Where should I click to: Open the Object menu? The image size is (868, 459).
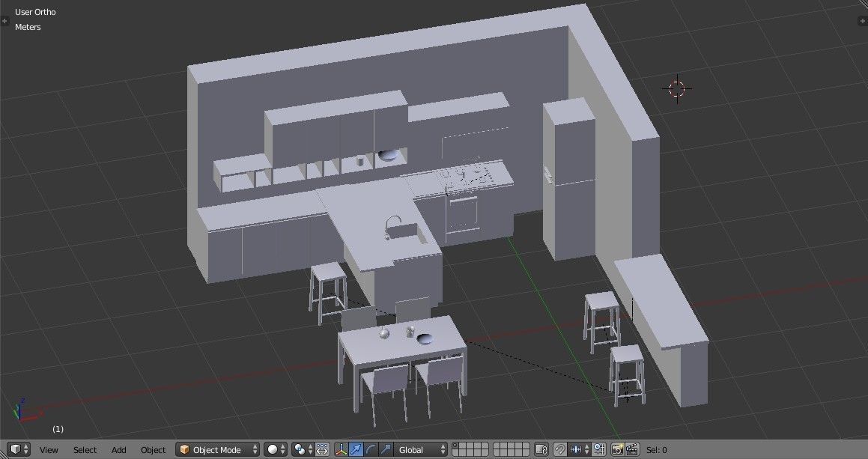pos(154,450)
